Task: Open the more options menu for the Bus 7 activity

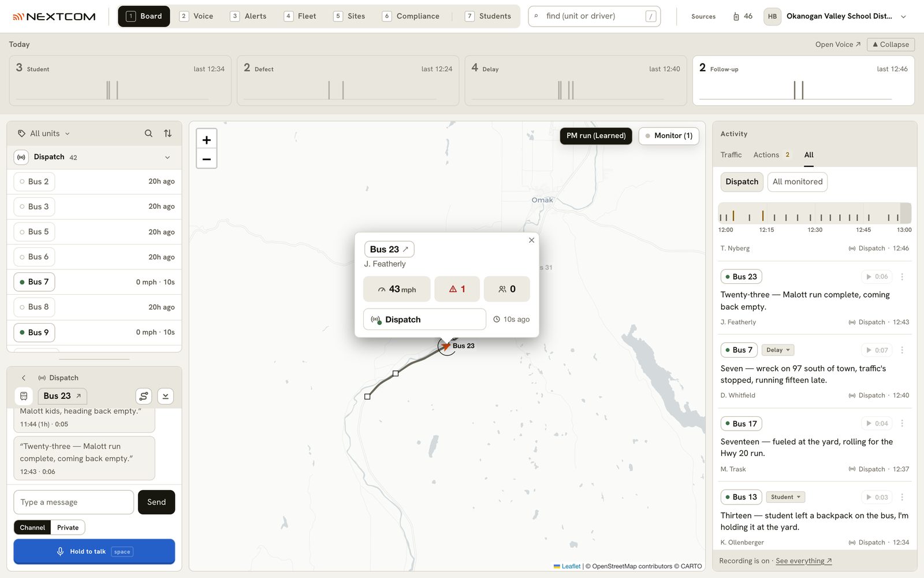Action: (x=902, y=350)
